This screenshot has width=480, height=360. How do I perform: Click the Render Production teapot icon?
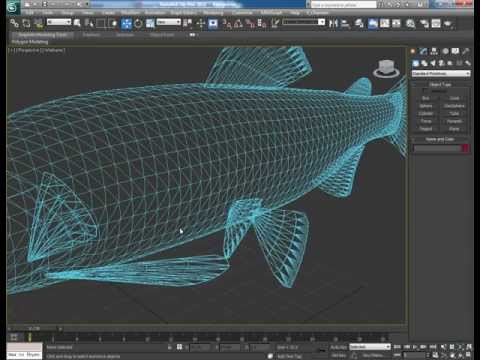448,23
